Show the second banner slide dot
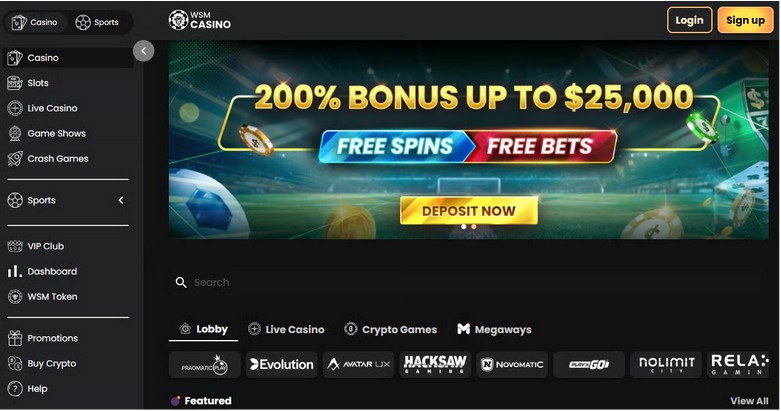 pos(474,227)
